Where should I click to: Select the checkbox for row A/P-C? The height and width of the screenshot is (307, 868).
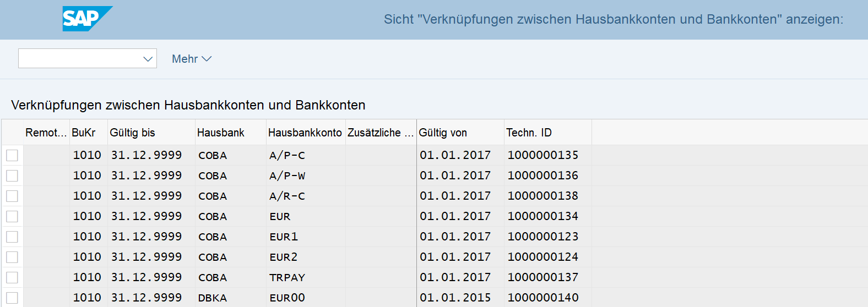coord(12,156)
